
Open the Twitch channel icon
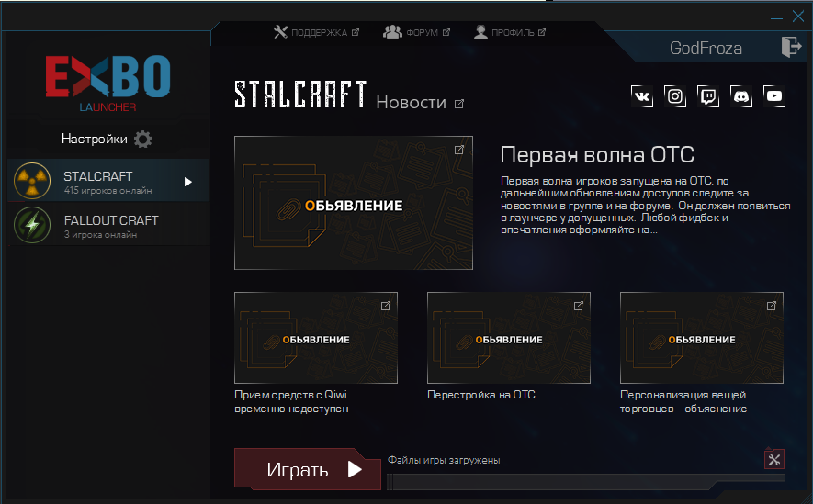coord(708,96)
